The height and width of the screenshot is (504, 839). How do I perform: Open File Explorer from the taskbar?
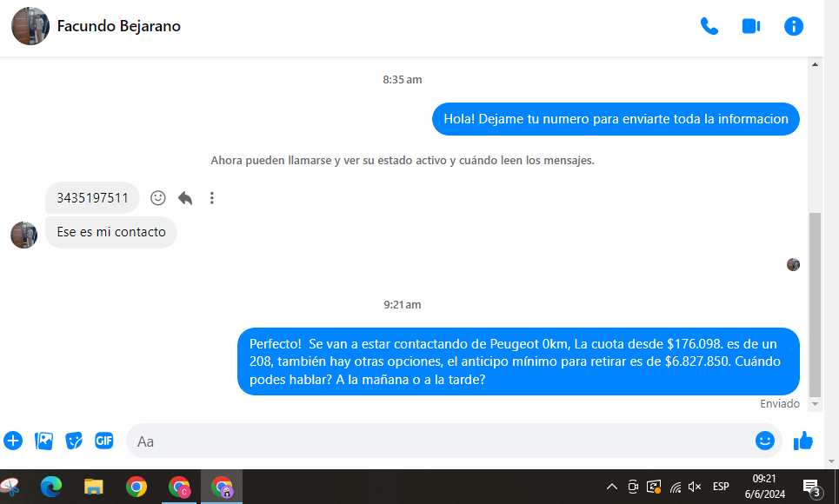coord(94,487)
